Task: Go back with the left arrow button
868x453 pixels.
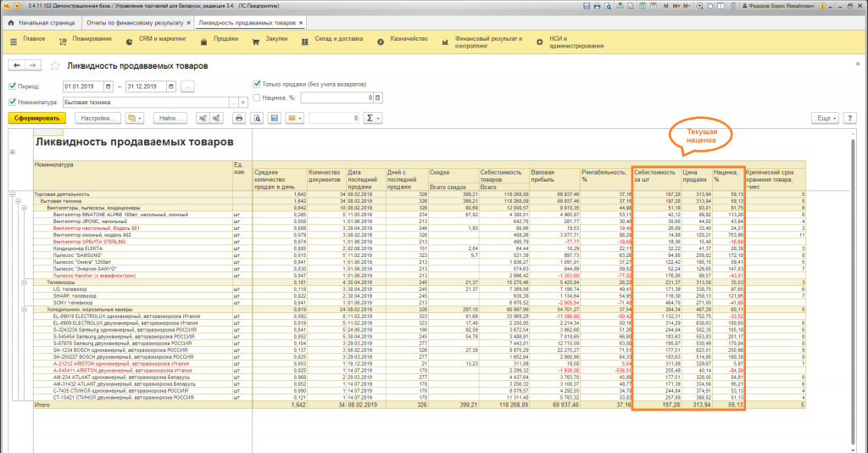Action: [16, 66]
